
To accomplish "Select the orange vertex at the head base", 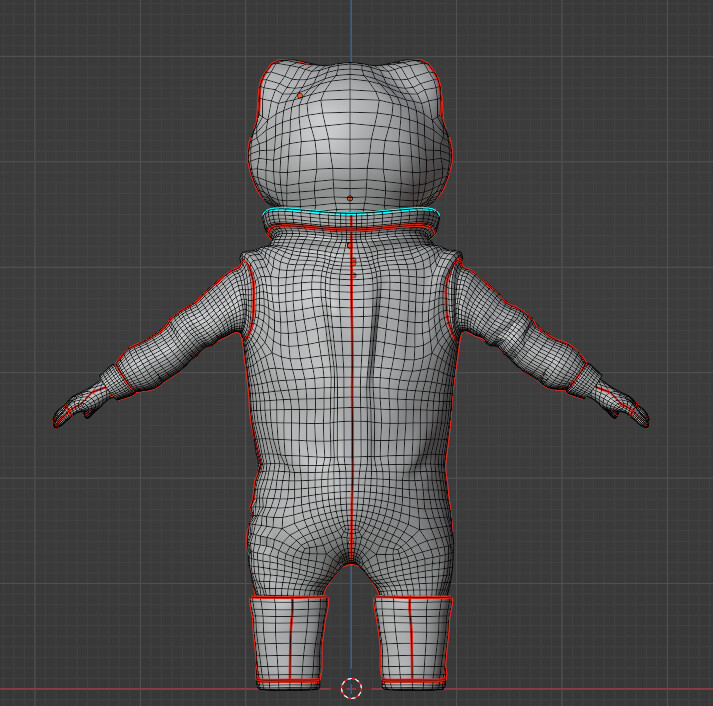I will coord(350,199).
